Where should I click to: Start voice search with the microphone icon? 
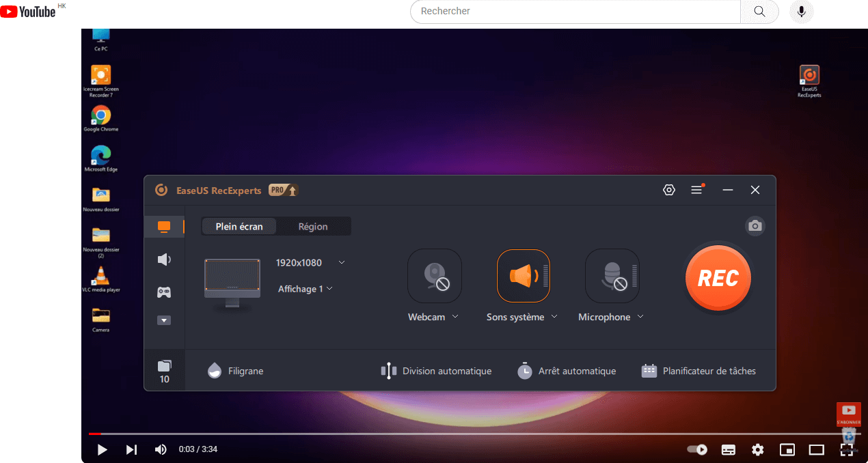(802, 12)
